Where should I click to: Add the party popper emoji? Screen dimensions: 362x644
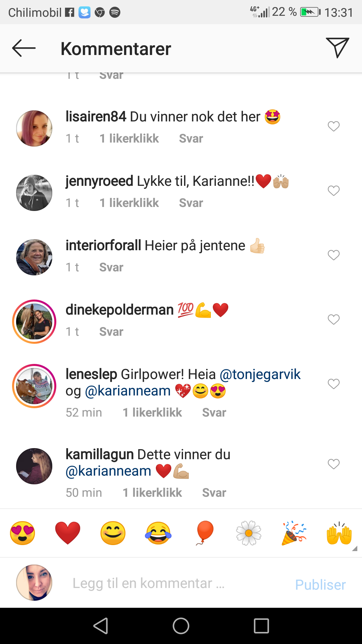coord(294,533)
